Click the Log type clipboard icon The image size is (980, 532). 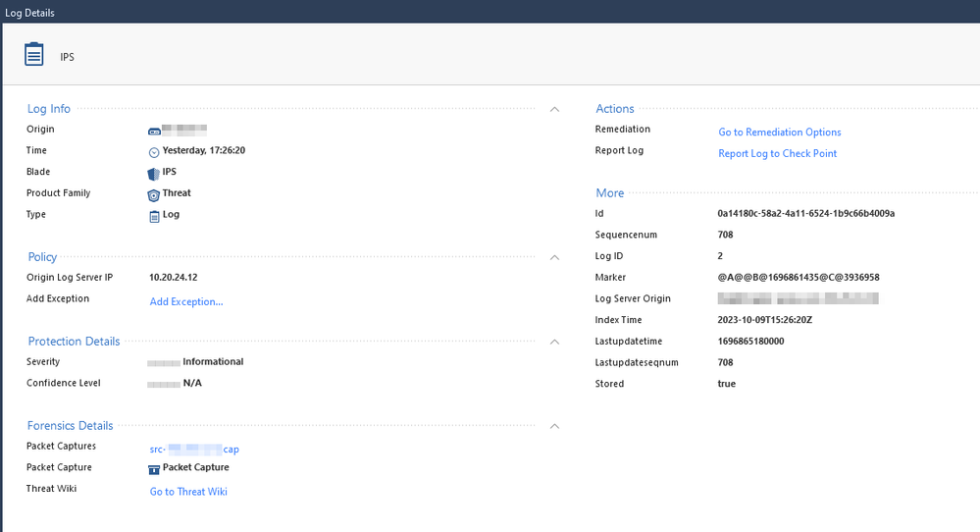[x=154, y=216]
